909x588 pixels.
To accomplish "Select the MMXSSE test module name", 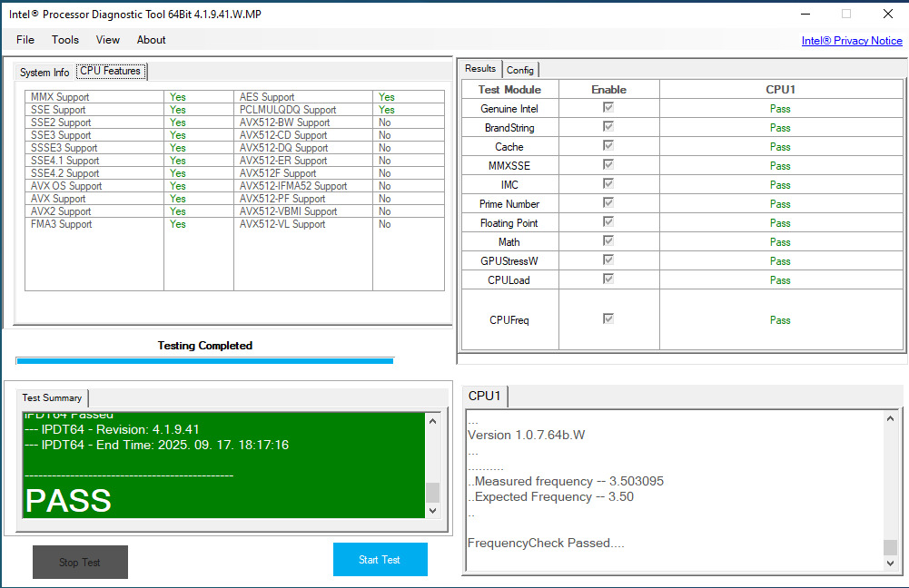I will 509,166.
